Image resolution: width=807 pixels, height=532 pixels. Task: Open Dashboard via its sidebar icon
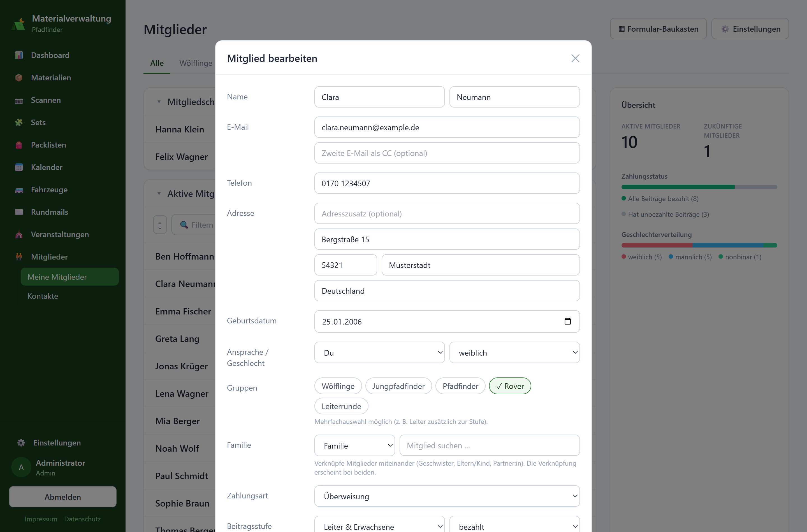coord(19,55)
